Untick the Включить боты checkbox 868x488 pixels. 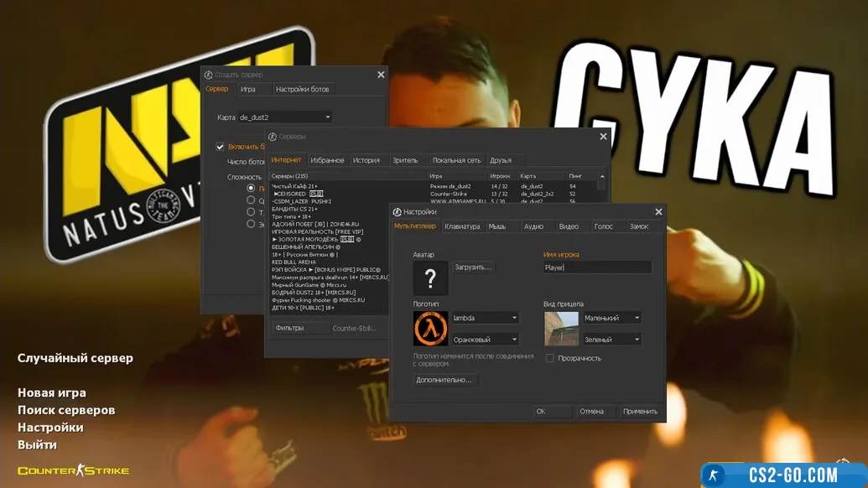point(221,147)
